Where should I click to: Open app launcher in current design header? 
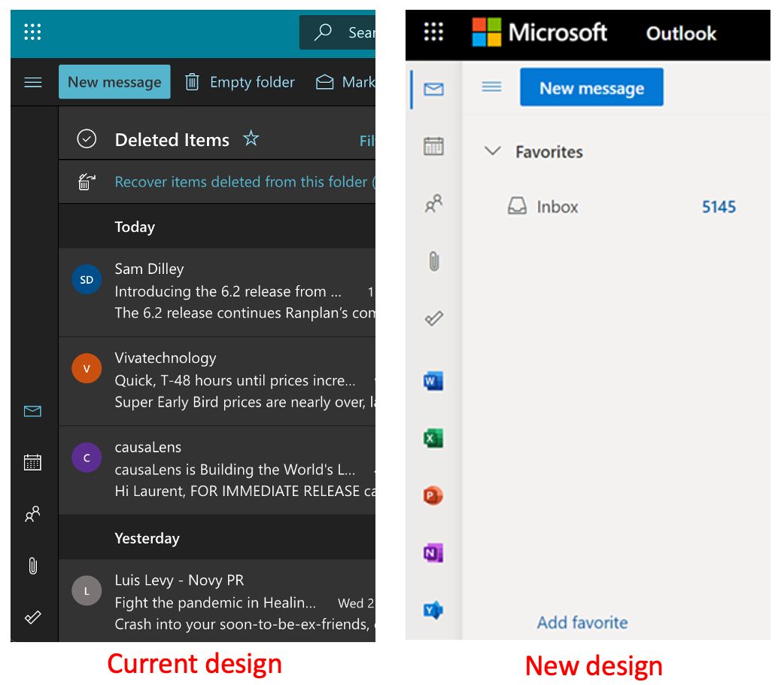[x=32, y=32]
